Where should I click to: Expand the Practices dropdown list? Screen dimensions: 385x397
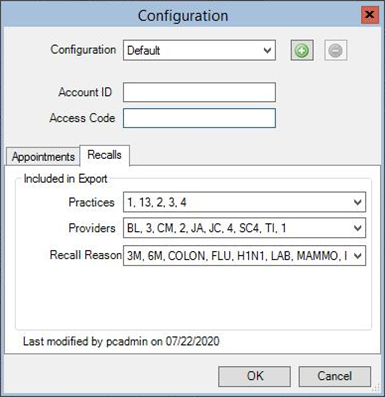(244, 202)
